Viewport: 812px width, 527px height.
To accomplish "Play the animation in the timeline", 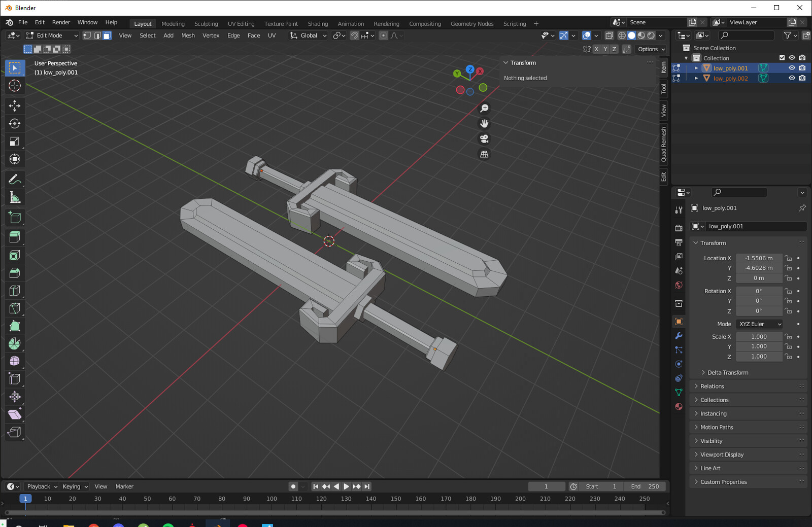I will click(x=346, y=486).
